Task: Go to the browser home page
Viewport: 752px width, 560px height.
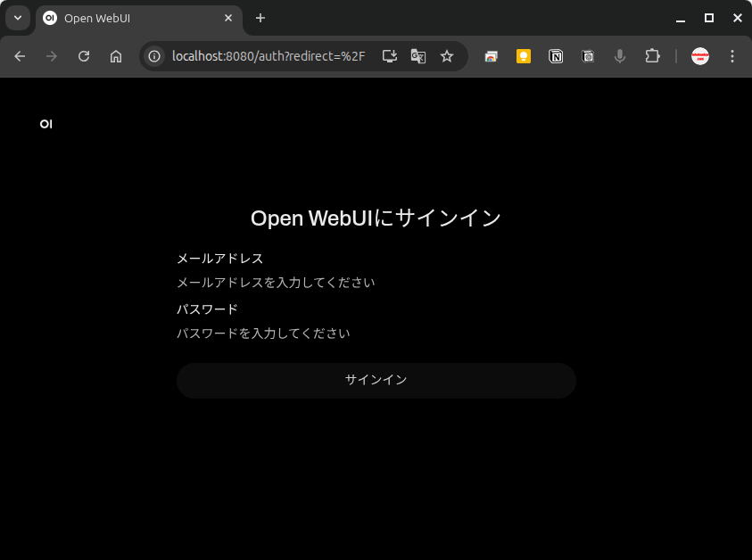Action: [x=116, y=56]
